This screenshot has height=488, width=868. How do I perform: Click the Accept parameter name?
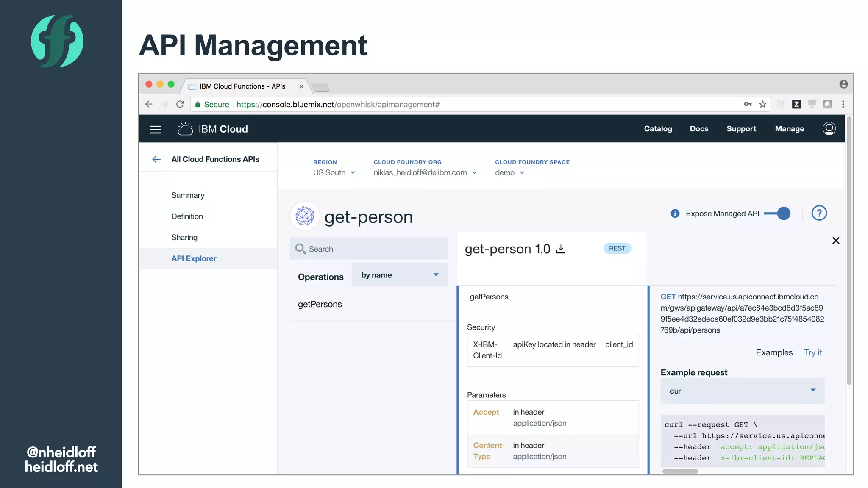(486, 412)
